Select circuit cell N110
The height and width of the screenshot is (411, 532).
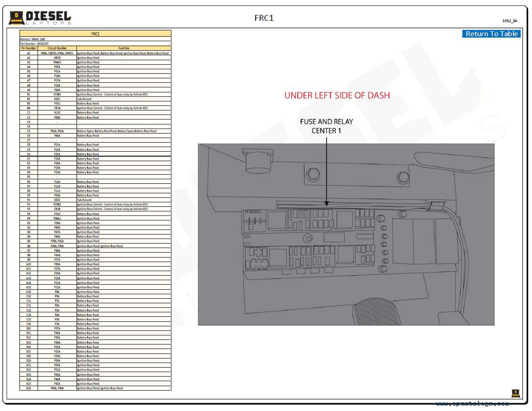point(57,113)
